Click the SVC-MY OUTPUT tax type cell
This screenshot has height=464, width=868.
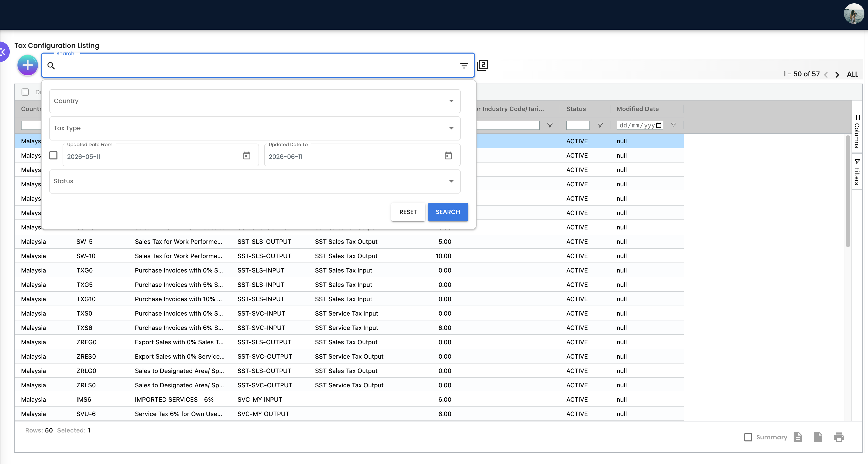(263, 414)
